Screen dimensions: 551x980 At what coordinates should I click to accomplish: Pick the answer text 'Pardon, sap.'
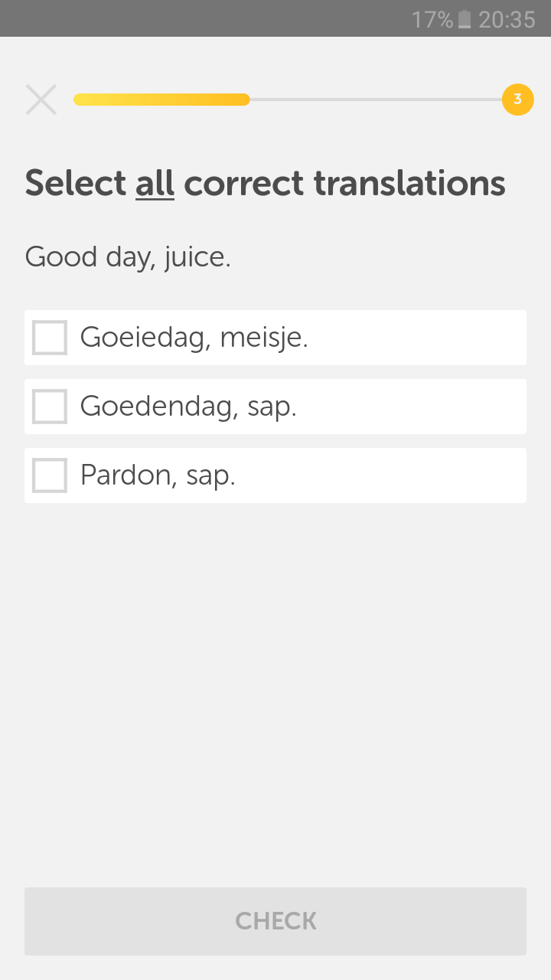click(158, 475)
